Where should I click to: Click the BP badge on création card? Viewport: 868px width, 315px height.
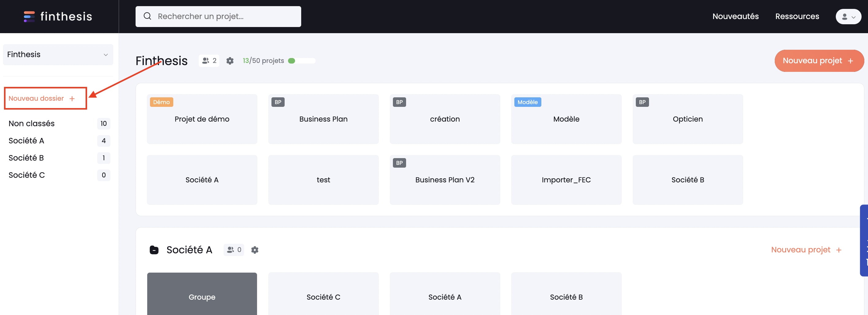click(x=399, y=102)
